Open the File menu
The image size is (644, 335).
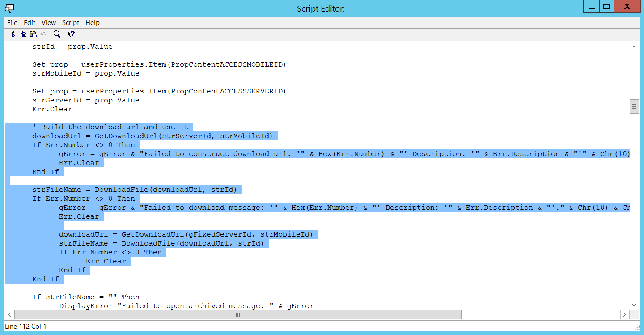pos(12,23)
